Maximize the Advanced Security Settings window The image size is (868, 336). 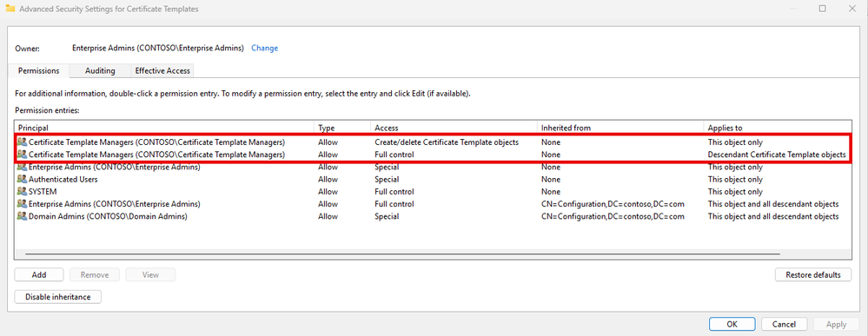(x=822, y=9)
